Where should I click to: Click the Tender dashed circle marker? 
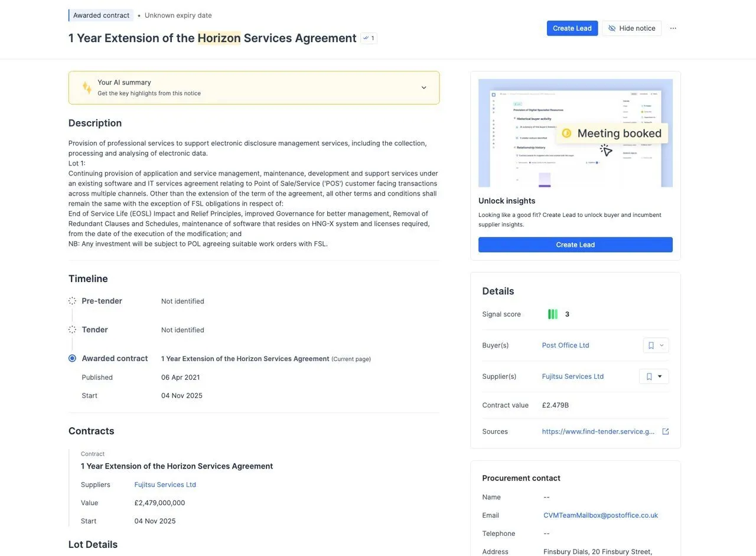(72, 330)
